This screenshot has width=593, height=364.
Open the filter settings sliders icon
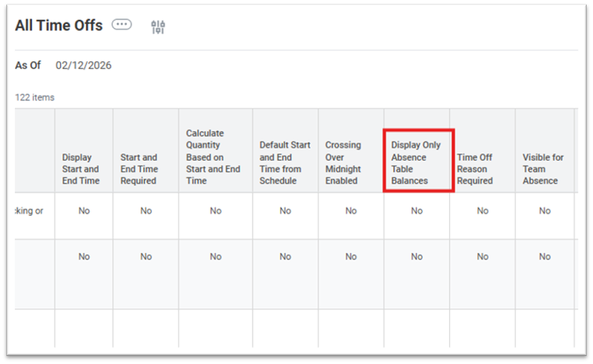click(x=158, y=27)
